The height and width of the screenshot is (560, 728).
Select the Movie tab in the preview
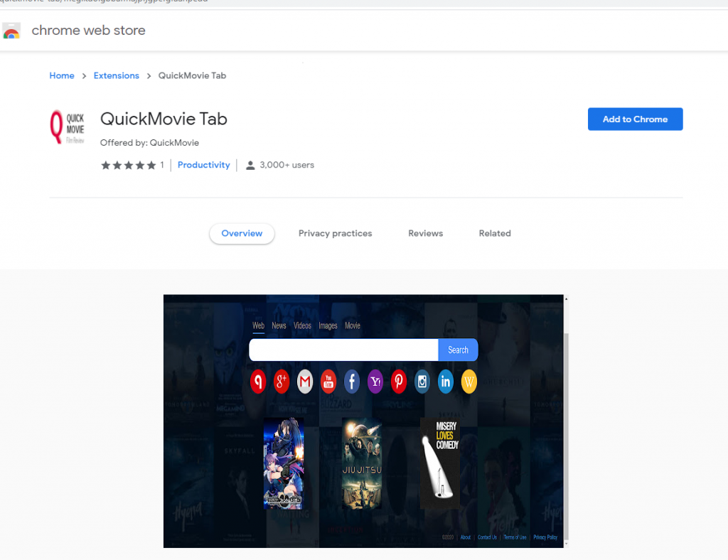(353, 325)
